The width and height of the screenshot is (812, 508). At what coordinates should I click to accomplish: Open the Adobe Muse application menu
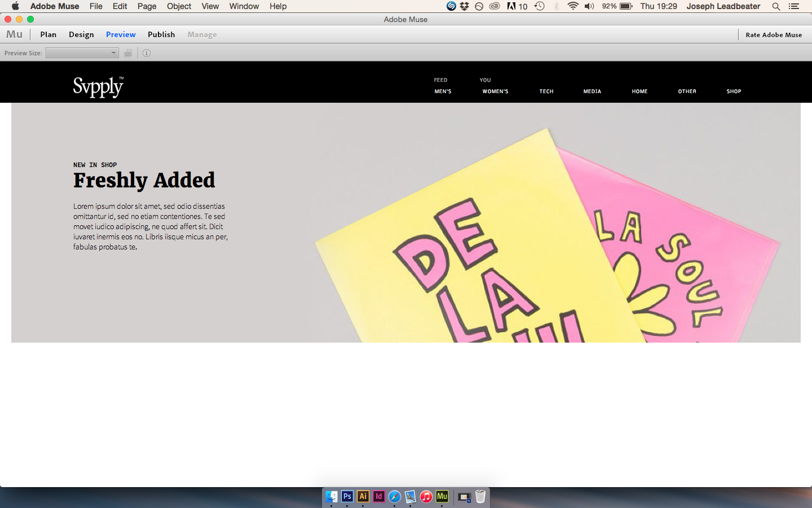55,6
